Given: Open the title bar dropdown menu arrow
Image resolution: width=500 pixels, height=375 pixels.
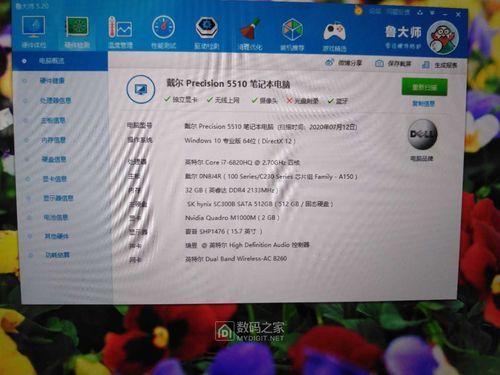Looking at the screenshot, I should tap(432, 13).
